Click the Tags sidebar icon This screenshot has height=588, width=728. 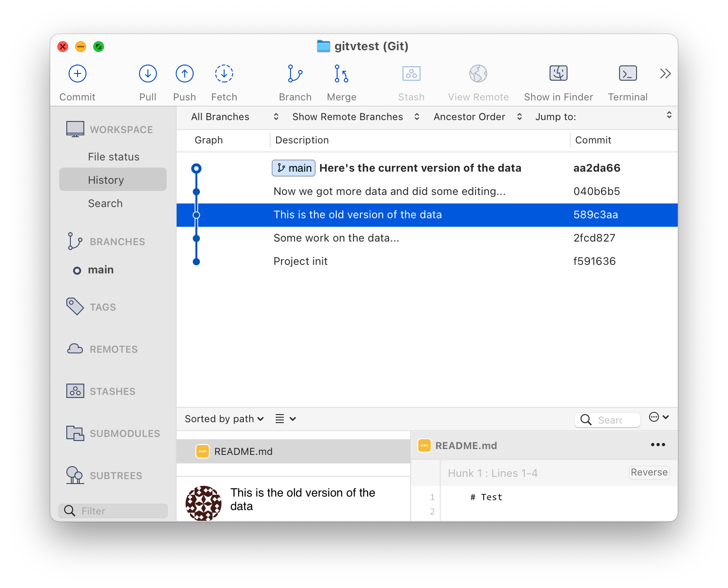tap(75, 307)
